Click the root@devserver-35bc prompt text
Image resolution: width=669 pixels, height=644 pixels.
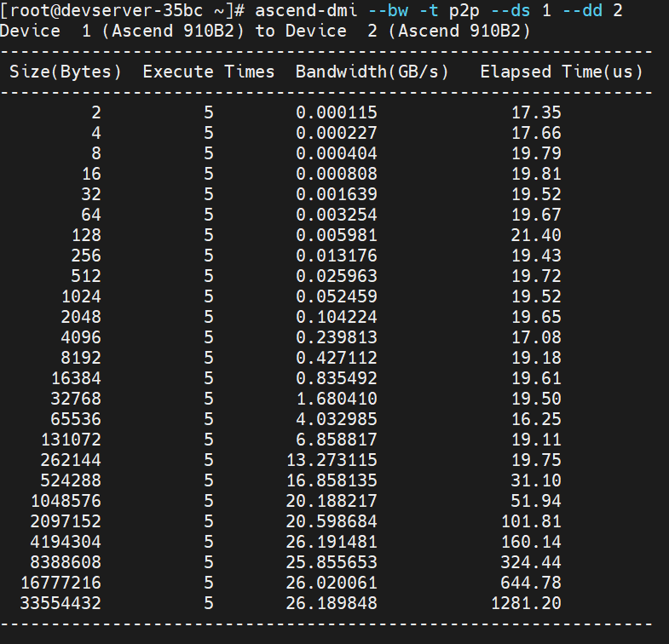pyautogui.click(x=106, y=10)
